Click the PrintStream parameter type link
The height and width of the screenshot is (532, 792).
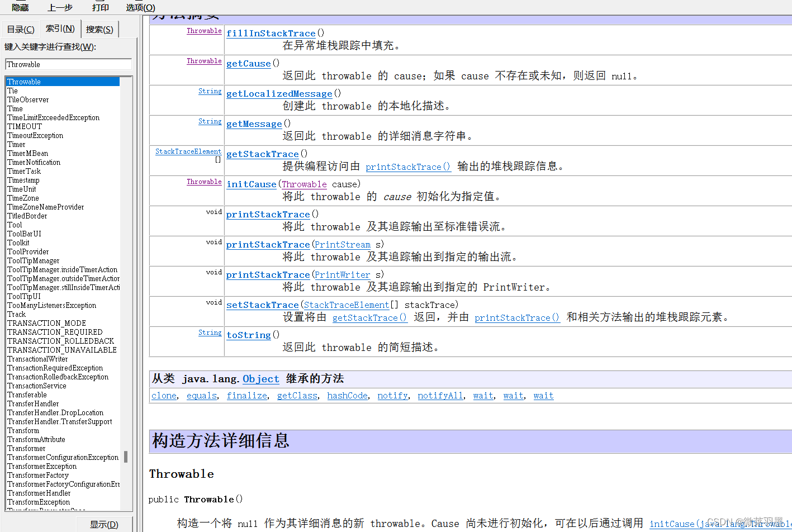pos(342,245)
